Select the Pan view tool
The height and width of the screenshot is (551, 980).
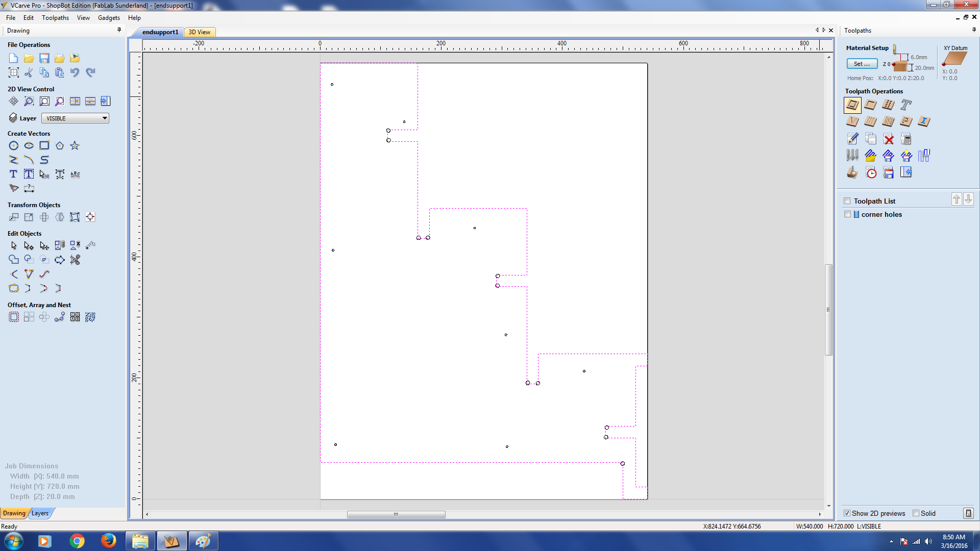click(x=14, y=101)
